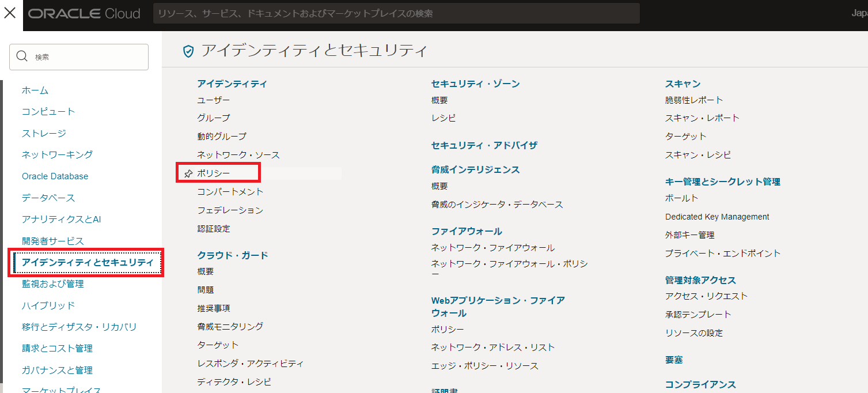The width and height of the screenshot is (868, 393).
Task: Open Oracle Database menu category
Action: click(55, 176)
